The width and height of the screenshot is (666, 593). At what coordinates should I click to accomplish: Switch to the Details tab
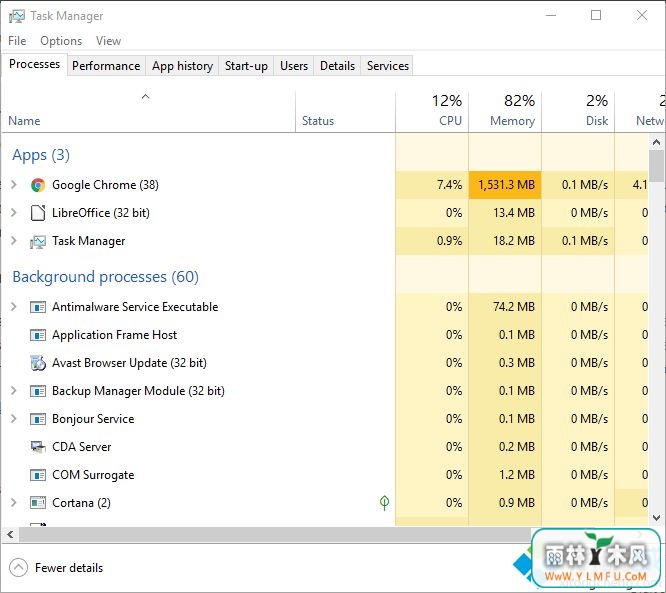tap(337, 66)
